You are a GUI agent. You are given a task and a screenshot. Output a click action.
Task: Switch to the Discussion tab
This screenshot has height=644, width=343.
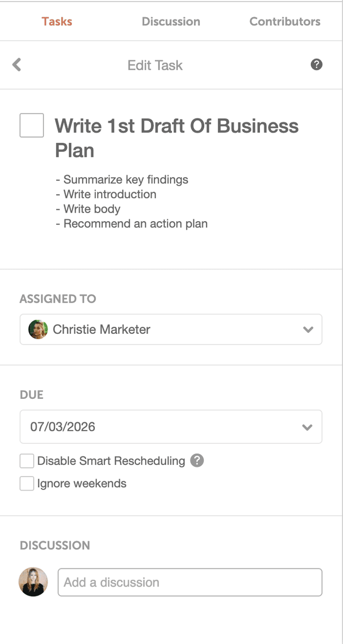tap(171, 21)
